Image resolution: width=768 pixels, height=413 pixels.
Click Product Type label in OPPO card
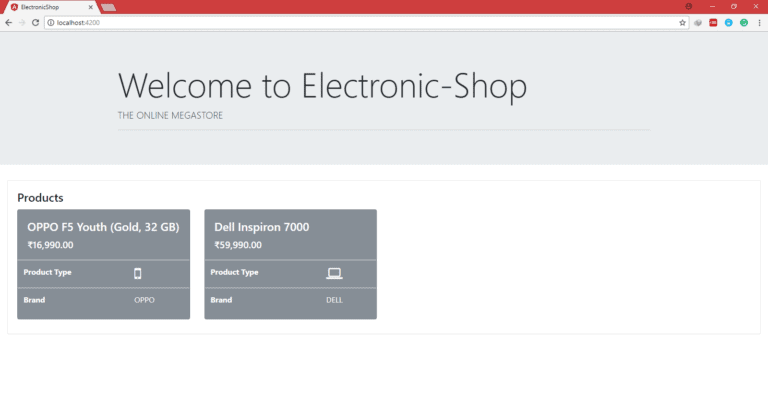(x=48, y=272)
